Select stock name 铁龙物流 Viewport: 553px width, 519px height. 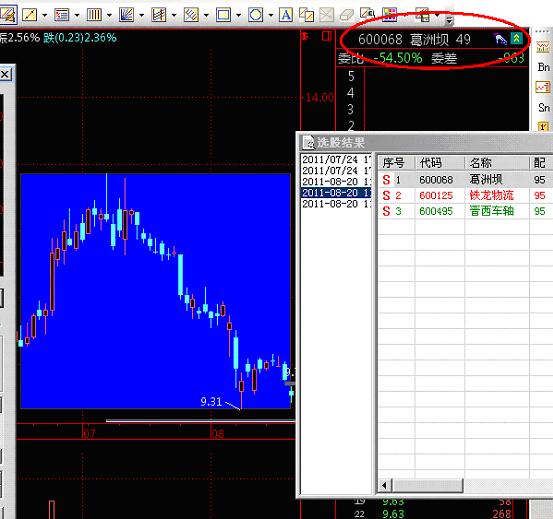[492, 195]
